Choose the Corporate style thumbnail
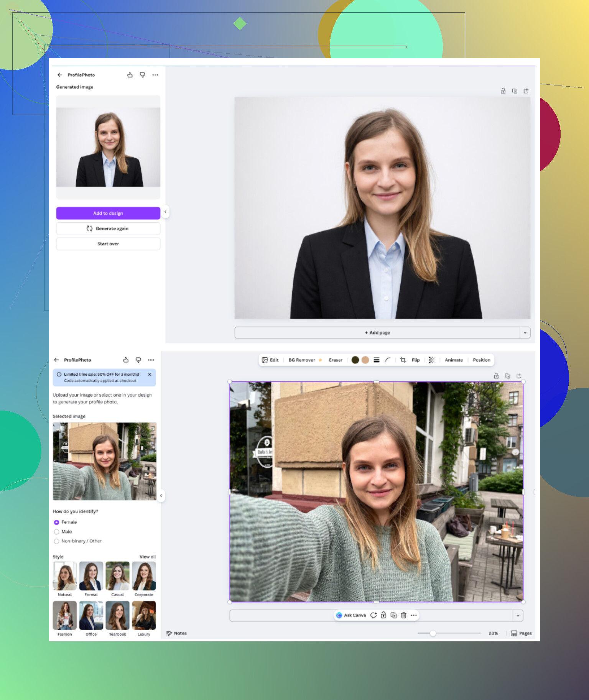 click(x=144, y=576)
